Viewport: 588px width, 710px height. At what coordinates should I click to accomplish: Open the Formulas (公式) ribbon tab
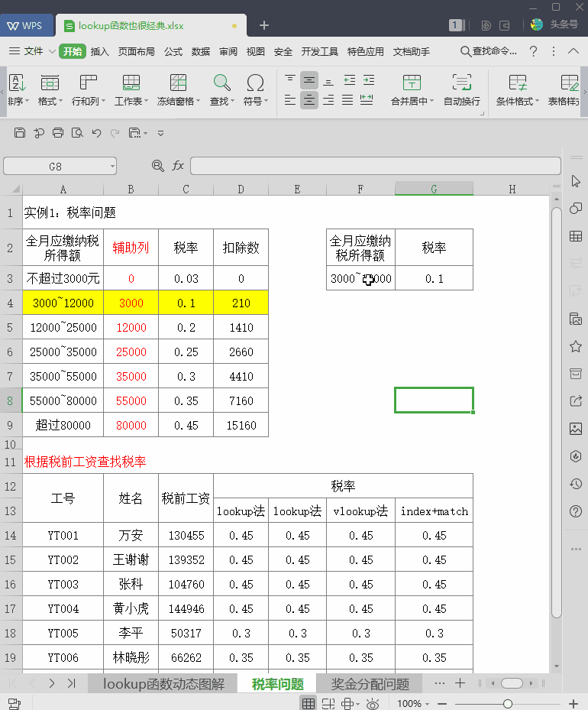coord(173,52)
